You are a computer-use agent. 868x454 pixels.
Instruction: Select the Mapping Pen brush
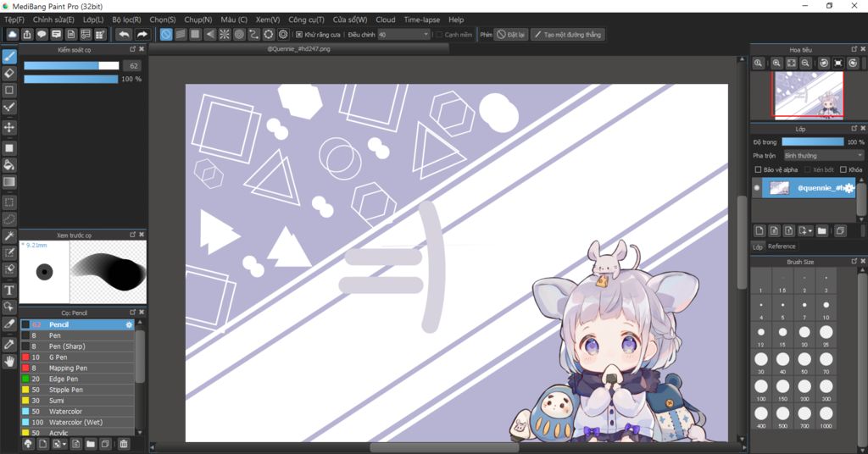tap(77, 368)
